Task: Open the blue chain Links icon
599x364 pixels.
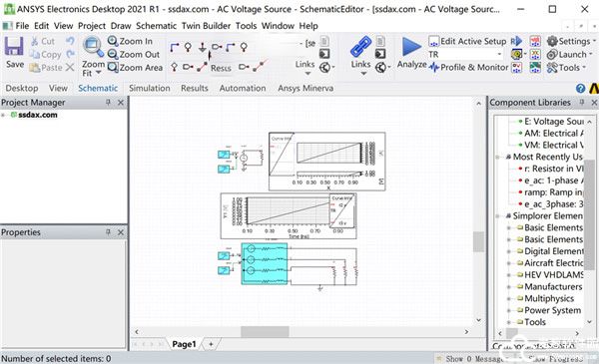Action: tap(360, 47)
